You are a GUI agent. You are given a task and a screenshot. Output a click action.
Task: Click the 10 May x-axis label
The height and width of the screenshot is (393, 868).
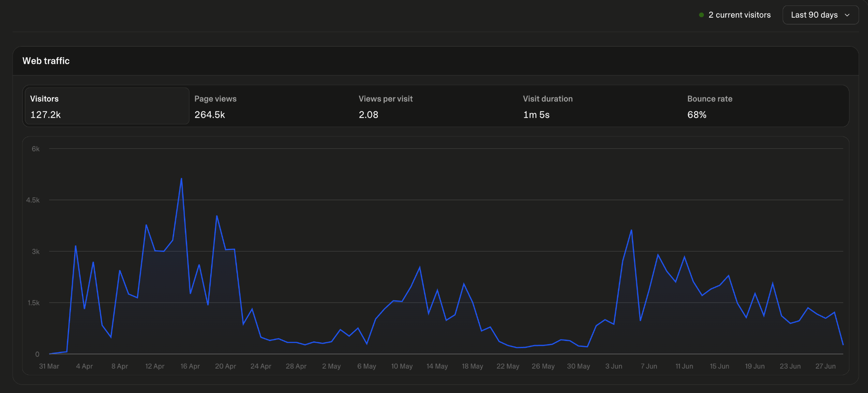pyautogui.click(x=402, y=366)
